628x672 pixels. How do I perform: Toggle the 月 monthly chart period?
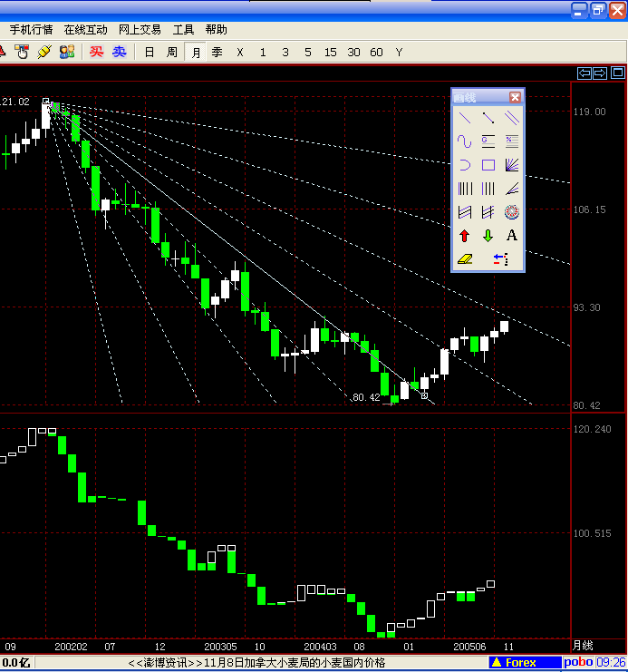[x=196, y=53]
